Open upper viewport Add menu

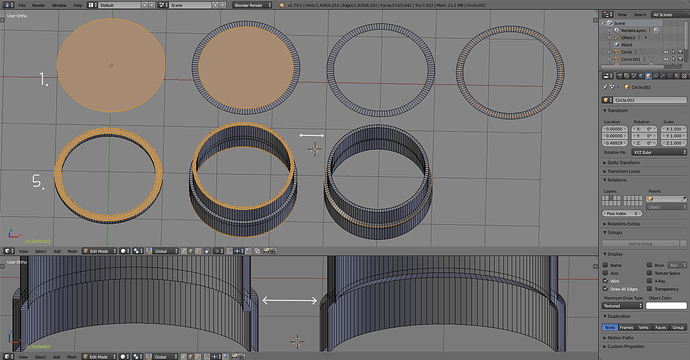click(x=57, y=251)
